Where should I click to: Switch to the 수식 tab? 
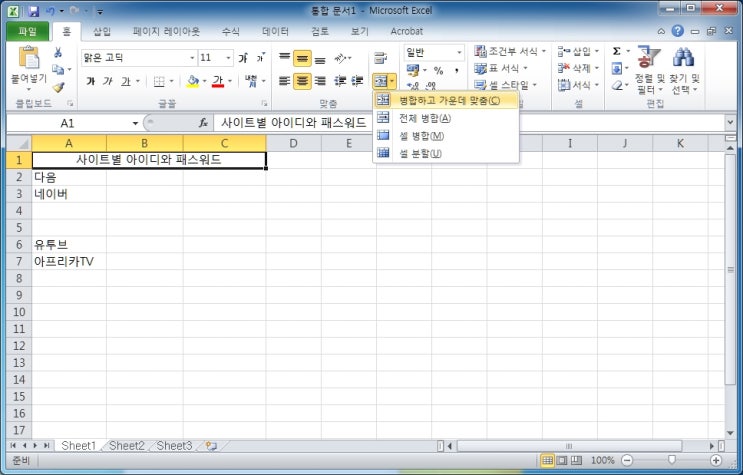tap(231, 31)
